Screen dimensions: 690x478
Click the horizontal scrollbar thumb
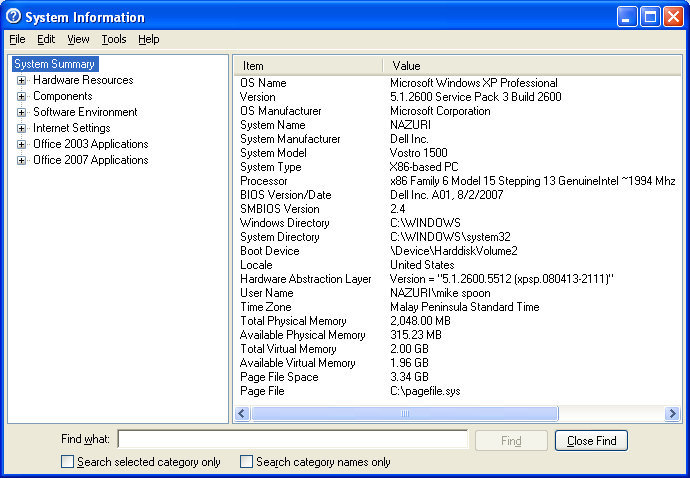(404, 414)
